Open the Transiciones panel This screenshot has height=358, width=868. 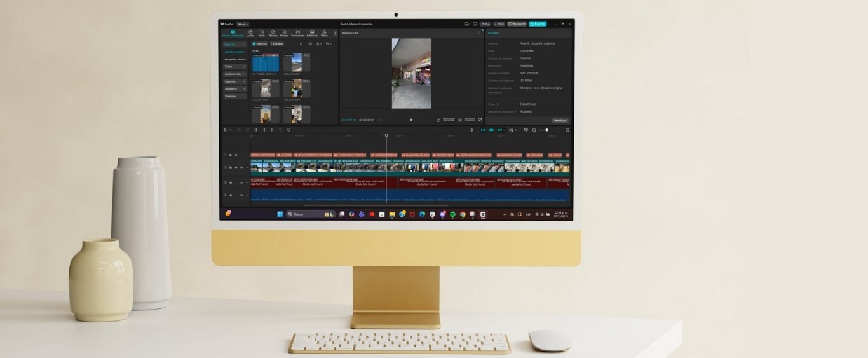point(297,33)
